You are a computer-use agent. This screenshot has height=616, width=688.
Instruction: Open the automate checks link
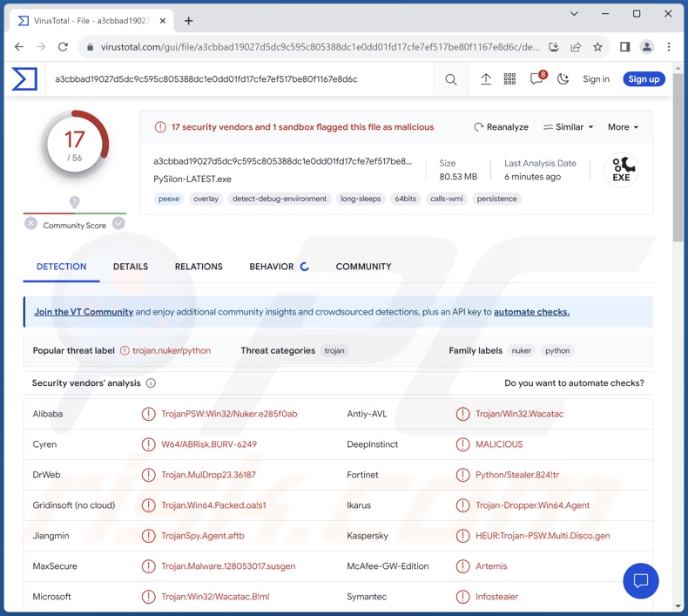(531, 312)
